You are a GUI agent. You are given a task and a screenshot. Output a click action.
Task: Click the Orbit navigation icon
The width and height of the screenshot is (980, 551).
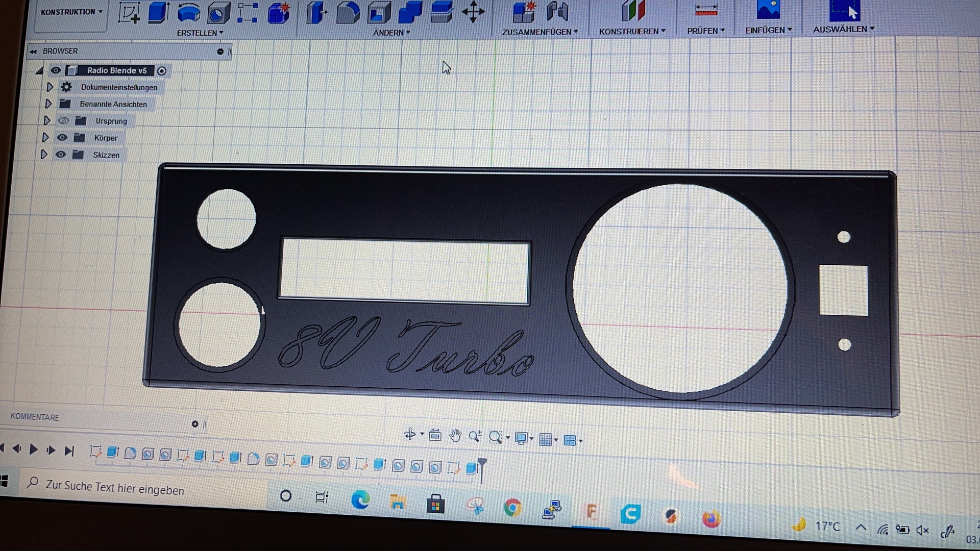click(410, 435)
